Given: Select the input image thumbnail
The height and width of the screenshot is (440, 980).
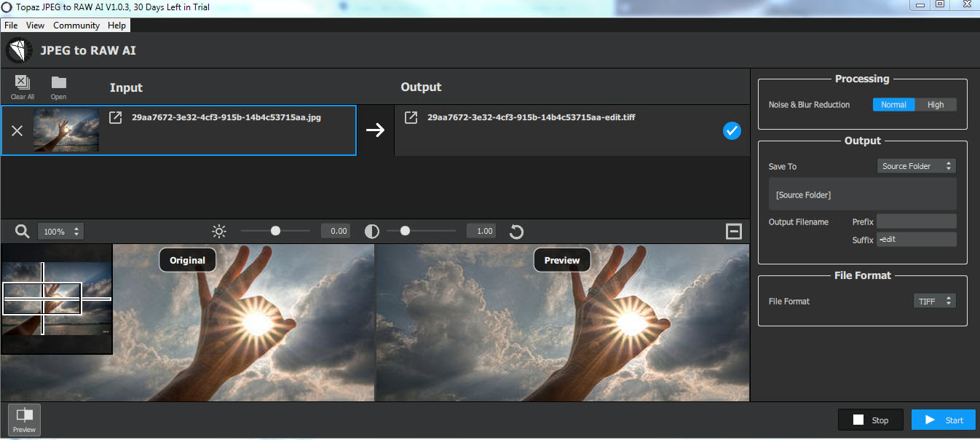Looking at the screenshot, I should (66, 130).
